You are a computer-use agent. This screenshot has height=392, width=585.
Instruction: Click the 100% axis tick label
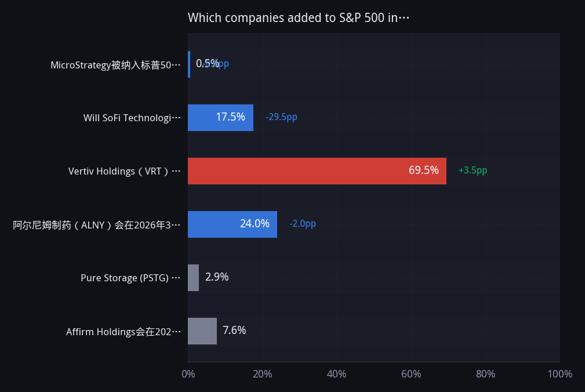(559, 373)
